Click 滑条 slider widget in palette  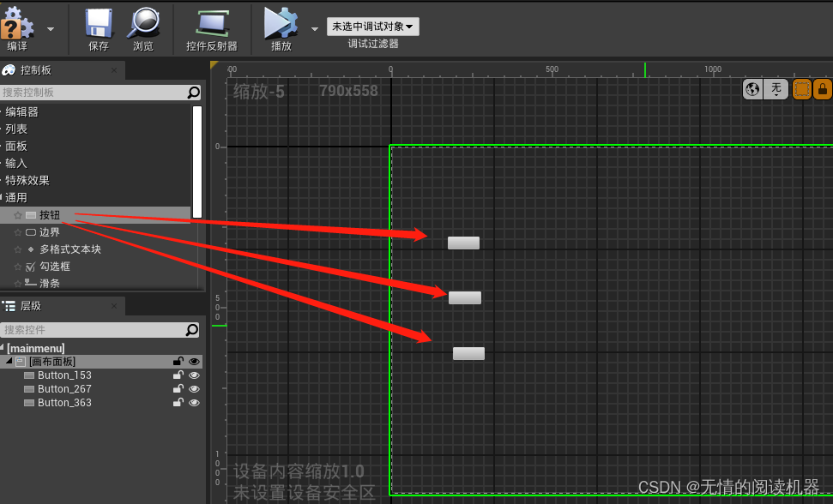tap(49, 283)
